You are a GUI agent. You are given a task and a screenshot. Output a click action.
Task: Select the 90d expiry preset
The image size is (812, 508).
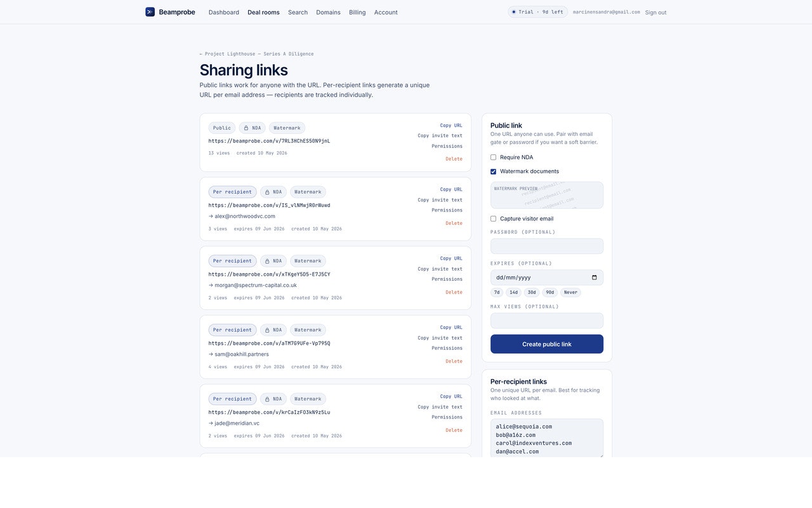point(550,293)
